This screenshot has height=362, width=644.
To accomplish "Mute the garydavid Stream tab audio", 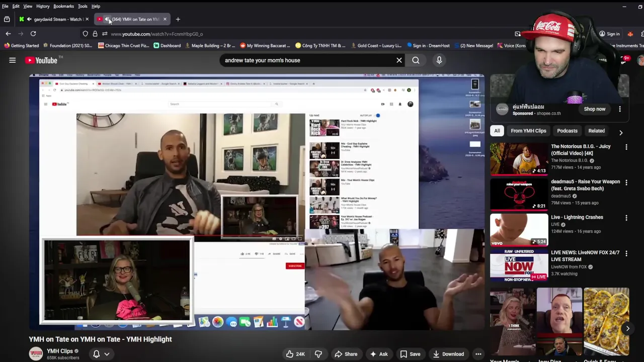I will [x=29, y=19].
